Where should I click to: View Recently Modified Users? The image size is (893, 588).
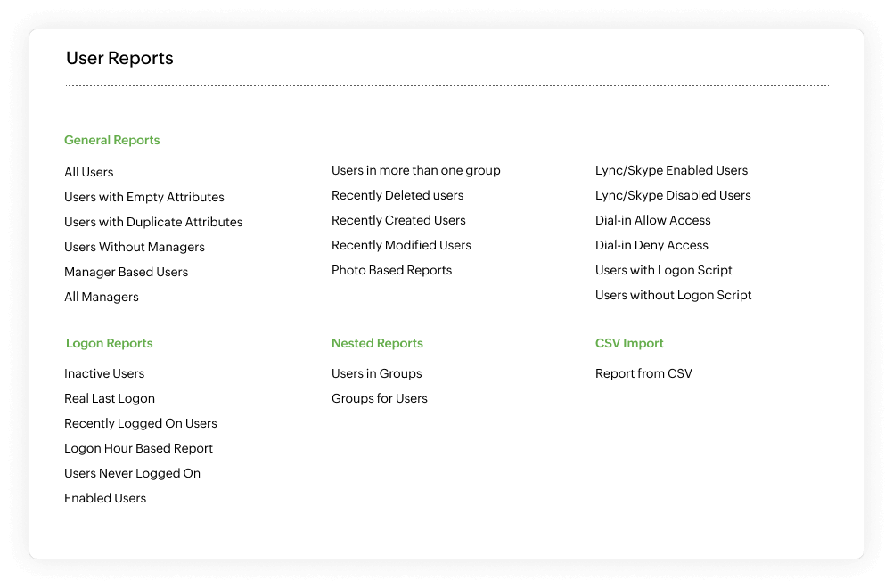click(x=401, y=245)
